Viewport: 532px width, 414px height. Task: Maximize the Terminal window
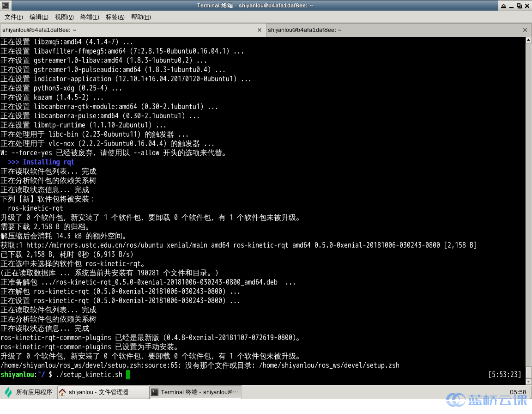[519, 5]
